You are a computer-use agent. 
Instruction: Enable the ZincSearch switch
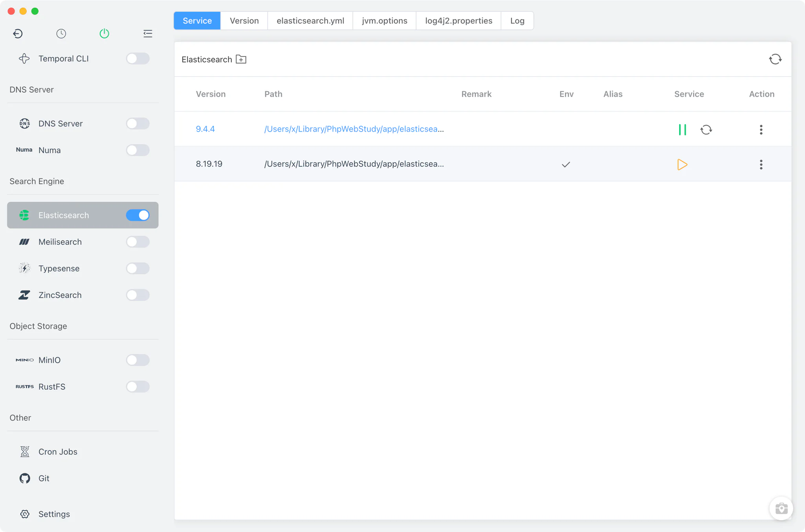click(138, 295)
